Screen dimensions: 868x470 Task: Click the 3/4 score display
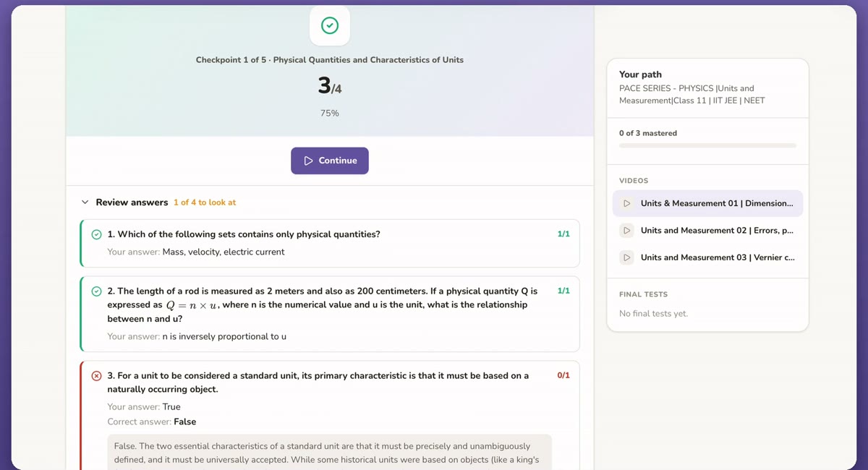330,86
